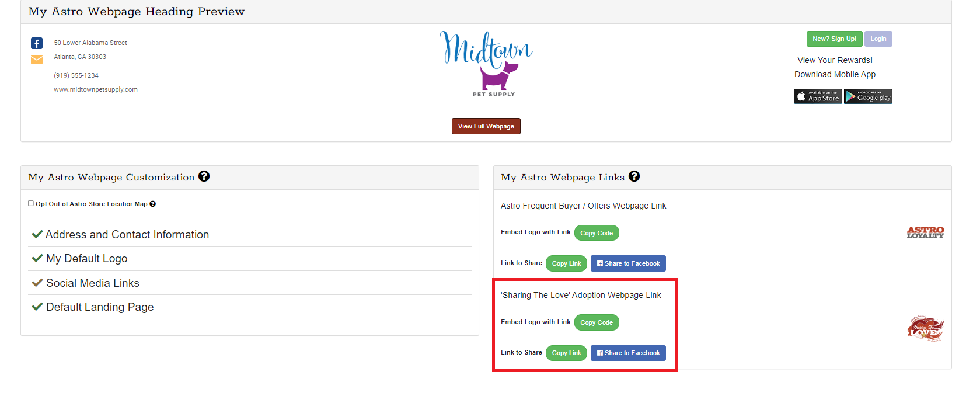Click the Login button

pyautogui.click(x=878, y=39)
